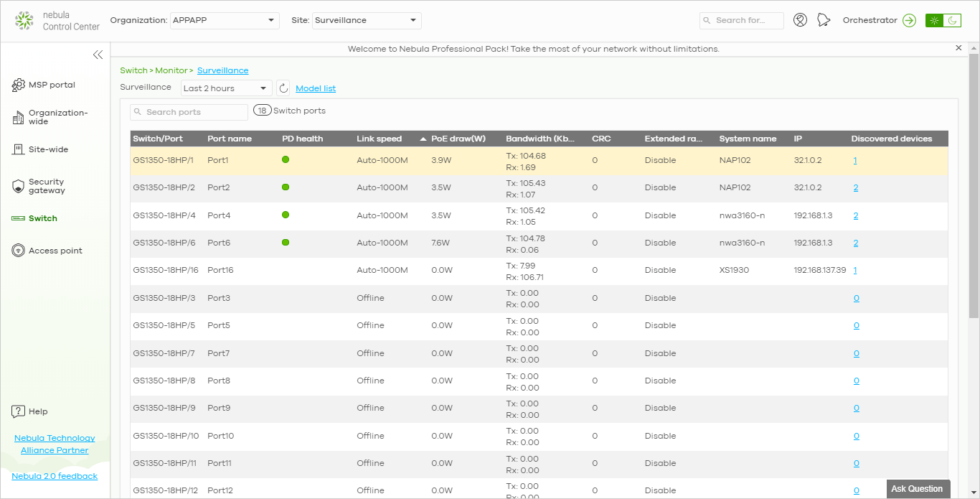980x499 pixels.
Task: Switch to dark mode moon toggle
Action: click(x=953, y=20)
